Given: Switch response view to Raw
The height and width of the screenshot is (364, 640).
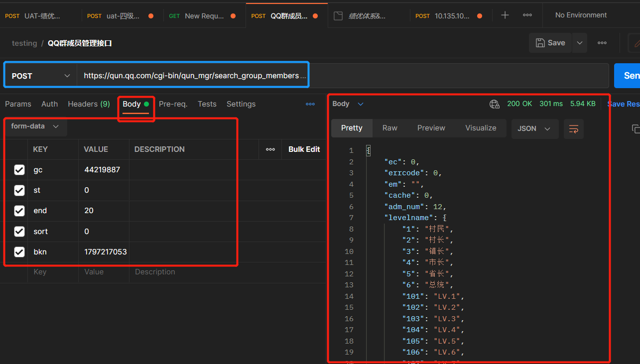Looking at the screenshot, I should tap(390, 128).
